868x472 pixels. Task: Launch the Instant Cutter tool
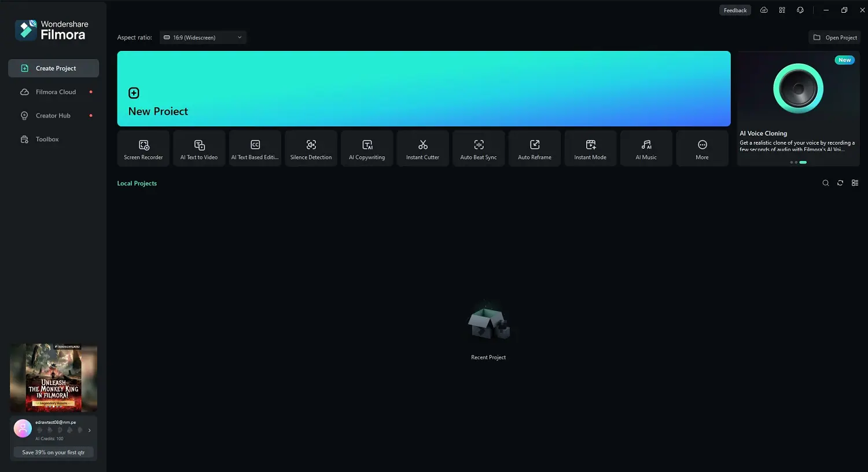[x=422, y=149]
